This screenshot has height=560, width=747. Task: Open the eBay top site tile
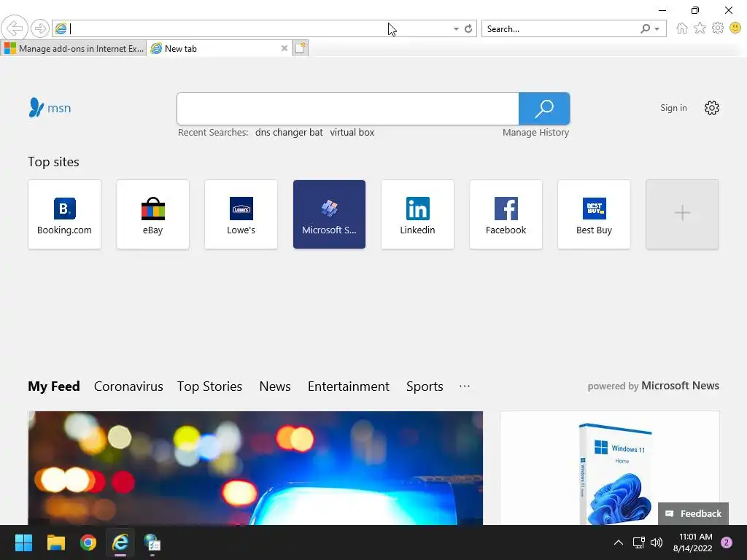tap(153, 214)
